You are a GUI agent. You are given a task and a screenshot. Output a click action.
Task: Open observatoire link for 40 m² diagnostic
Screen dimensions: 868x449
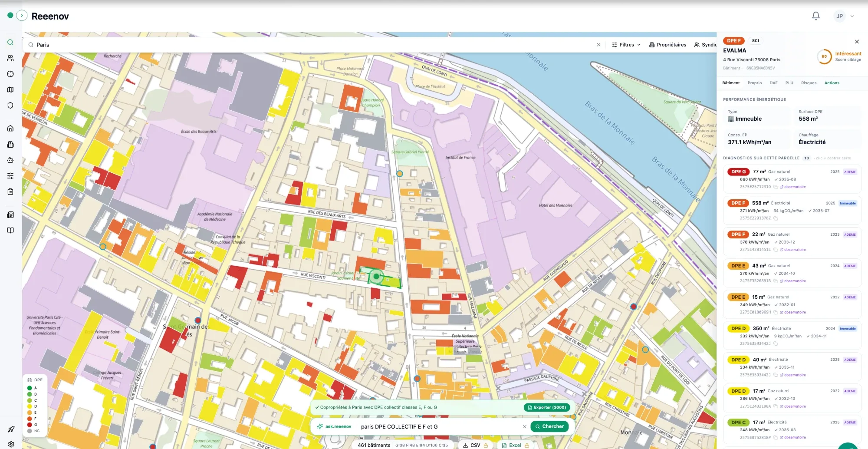tap(793, 375)
